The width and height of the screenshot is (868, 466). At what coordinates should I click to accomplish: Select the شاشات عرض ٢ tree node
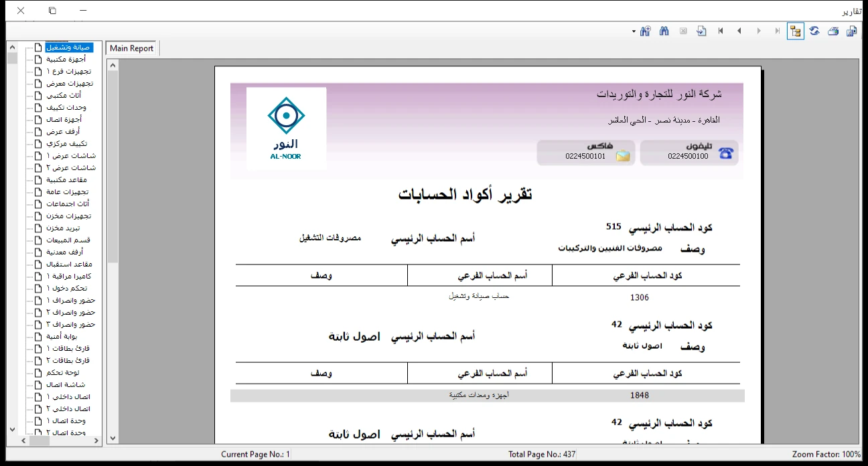click(x=71, y=168)
